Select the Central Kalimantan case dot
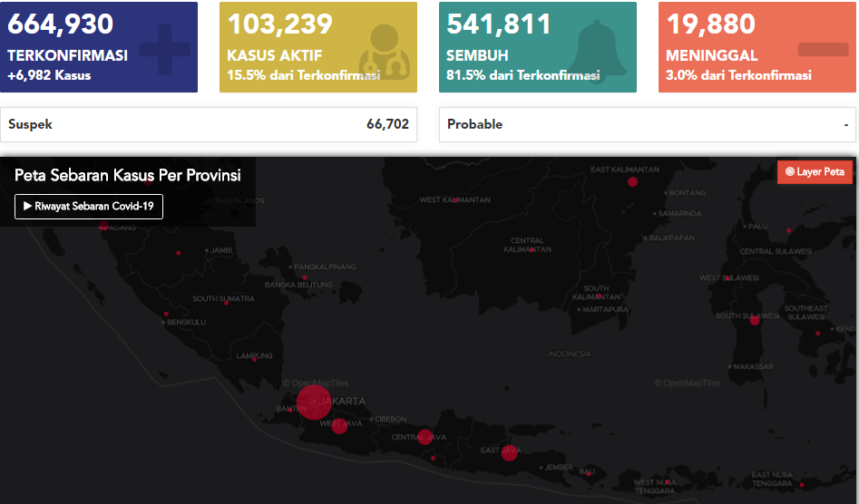The height and width of the screenshot is (504, 859). click(x=532, y=250)
